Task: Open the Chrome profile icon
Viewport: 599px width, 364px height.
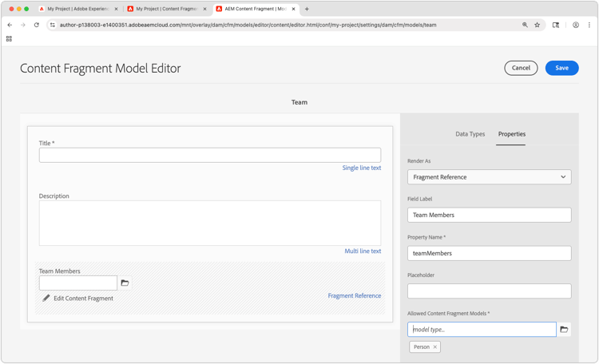Action: (x=575, y=25)
